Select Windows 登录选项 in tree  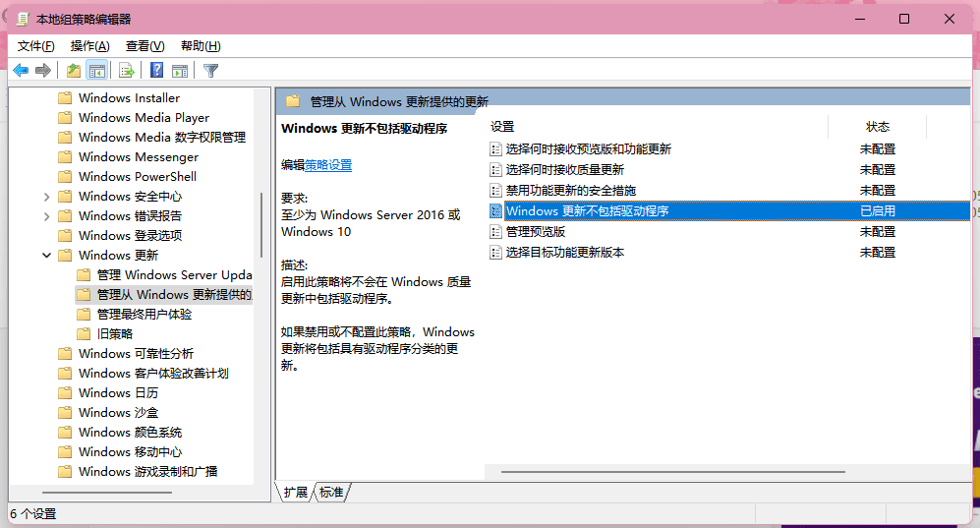130,236
